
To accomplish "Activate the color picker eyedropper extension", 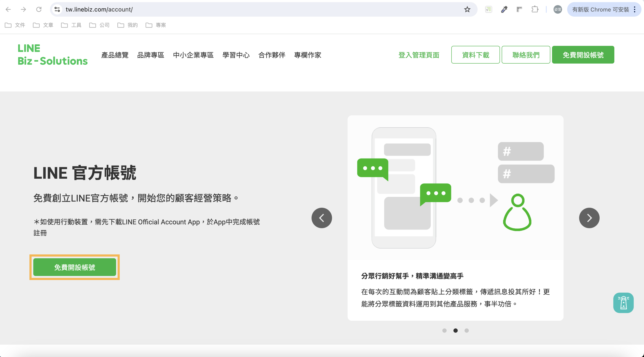I will (504, 10).
